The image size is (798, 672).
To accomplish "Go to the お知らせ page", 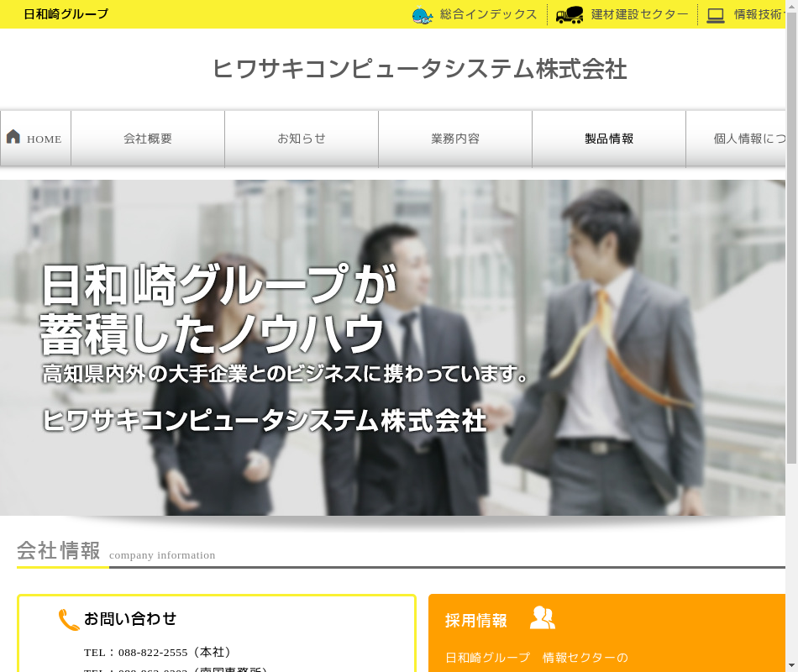I will coord(302,139).
